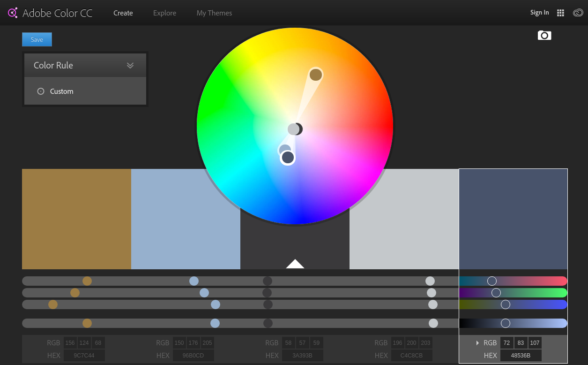
Task: Click the camera create-from-image icon
Action: (544, 35)
